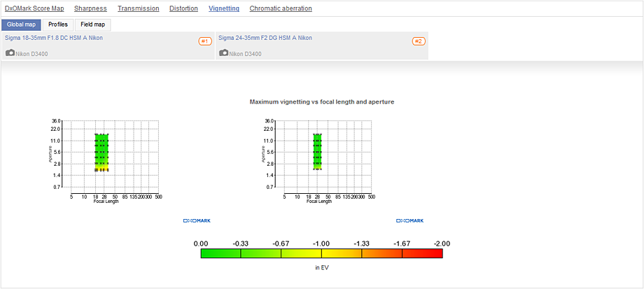The height and width of the screenshot is (289, 644).
Task: Select the Global map view button
Action: pyautogui.click(x=22, y=24)
